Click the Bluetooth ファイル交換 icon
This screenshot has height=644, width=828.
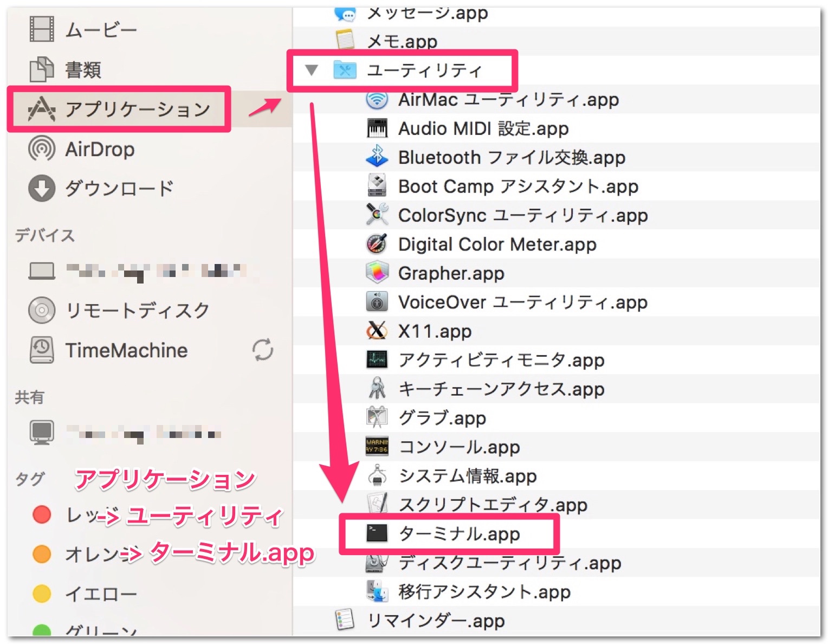click(x=378, y=157)
